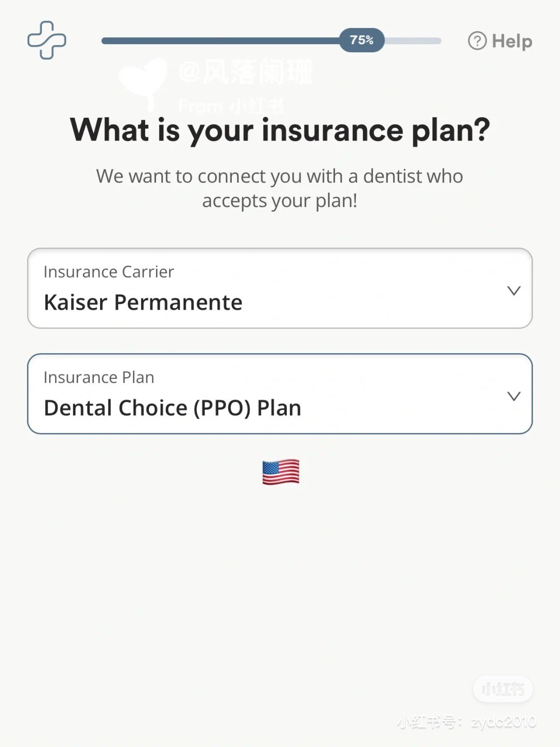Screen dimensions: 560x747
Task: Click the Xiaohongshu watermark badge logo
Action: (x=502, y=689)
